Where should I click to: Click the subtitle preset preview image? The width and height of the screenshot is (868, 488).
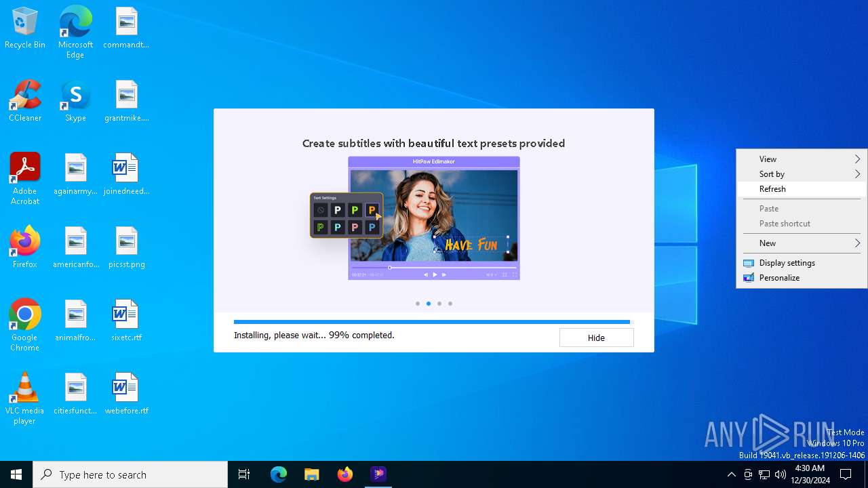[415, 218]
